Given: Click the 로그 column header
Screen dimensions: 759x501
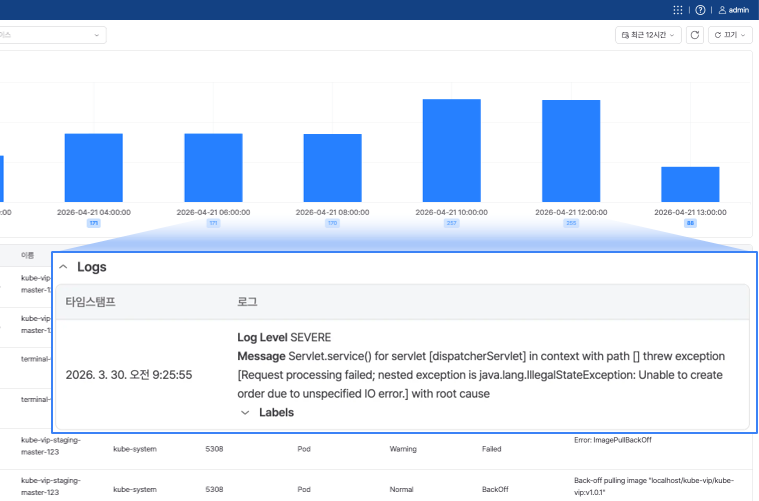Looking at the screenshot, I should (x=247, y=302).
